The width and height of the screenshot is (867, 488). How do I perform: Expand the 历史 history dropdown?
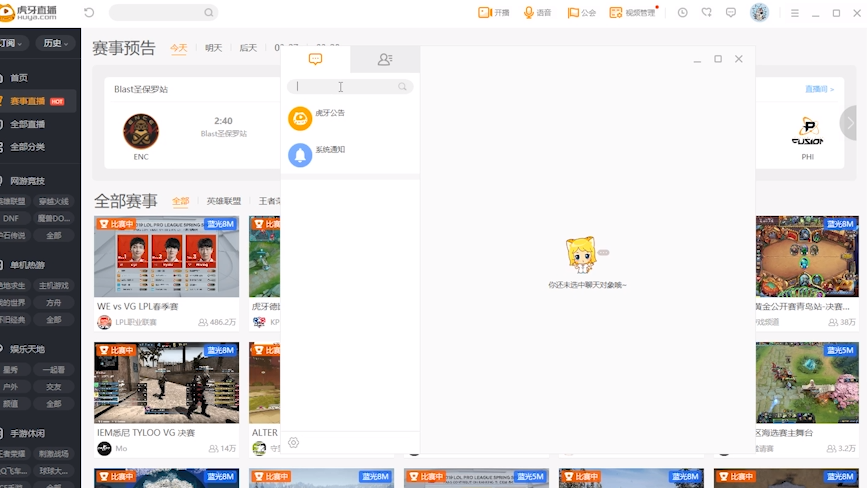tap(55, 43)
